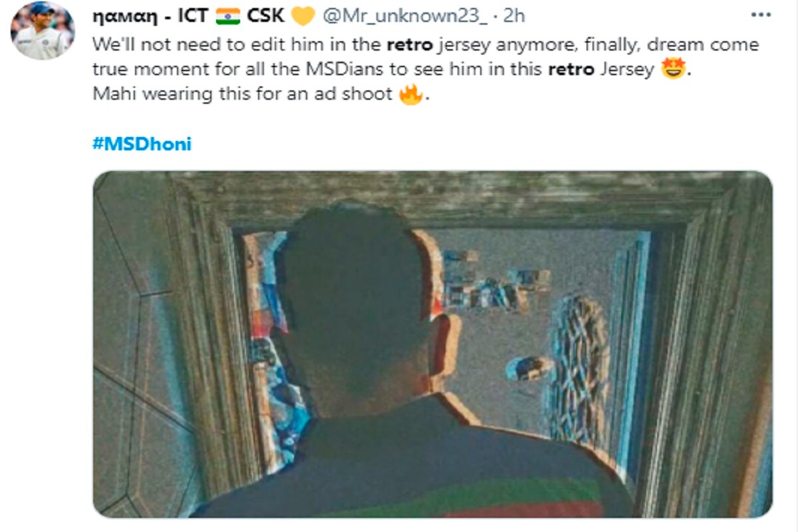This screenshot has height=532, width=798.
Task: Click the fire emoji after ad shoot
Action: pyautogui.click(x=410, y=94)
